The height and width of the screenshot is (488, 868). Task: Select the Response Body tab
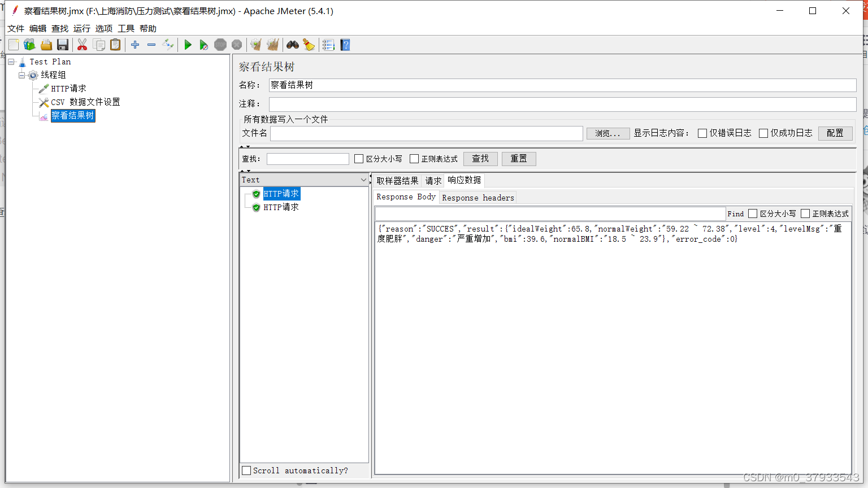[x=406, y=197]
